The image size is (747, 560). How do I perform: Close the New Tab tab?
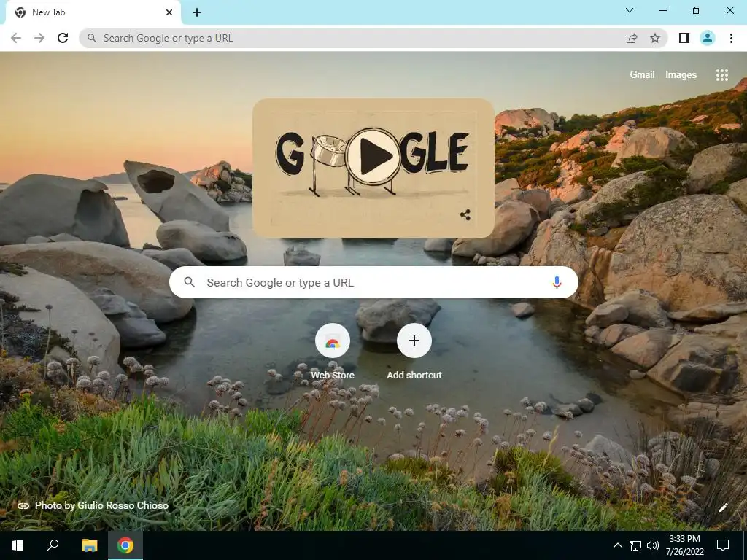pyautogui.click(x=169, y=12)
